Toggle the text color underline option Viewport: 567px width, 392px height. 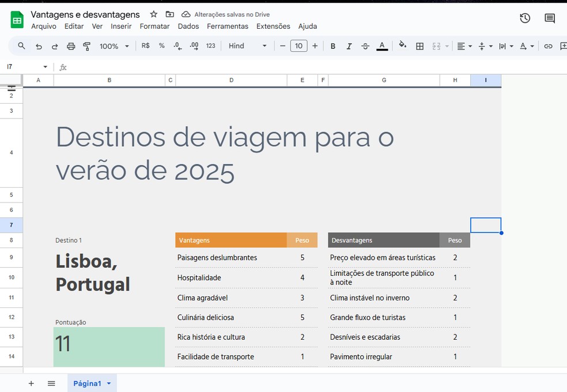click(x=382, y=46)
